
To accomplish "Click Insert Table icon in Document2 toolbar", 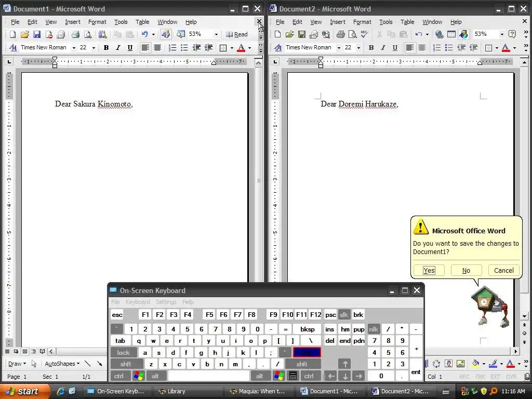I will [451, 34].
